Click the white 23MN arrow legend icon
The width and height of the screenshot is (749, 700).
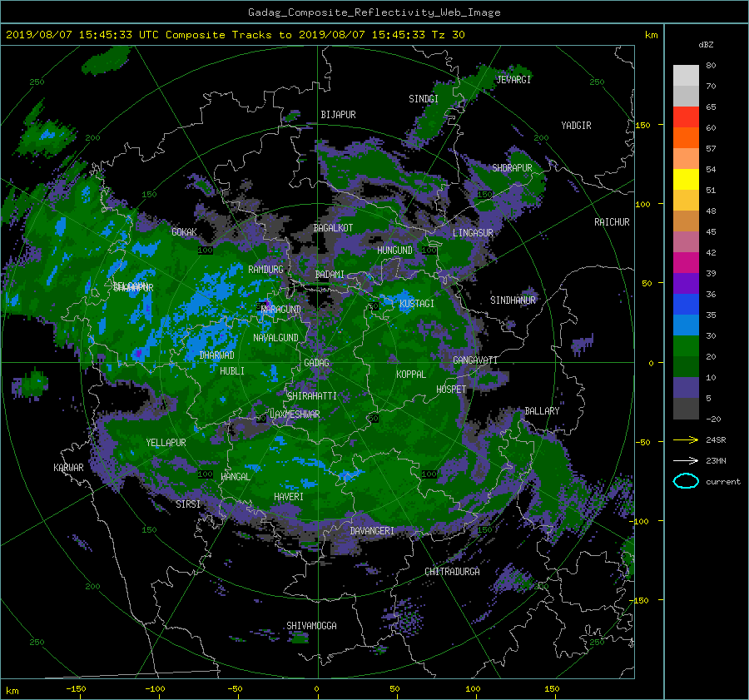(686, 460)
